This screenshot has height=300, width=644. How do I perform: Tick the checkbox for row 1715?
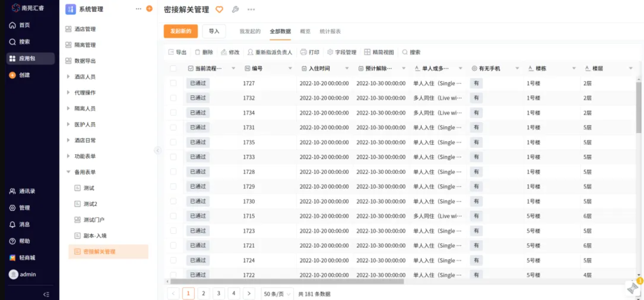click(173, 216)
